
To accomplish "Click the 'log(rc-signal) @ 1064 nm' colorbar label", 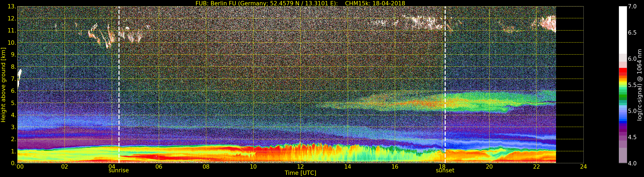I will 639,85.
